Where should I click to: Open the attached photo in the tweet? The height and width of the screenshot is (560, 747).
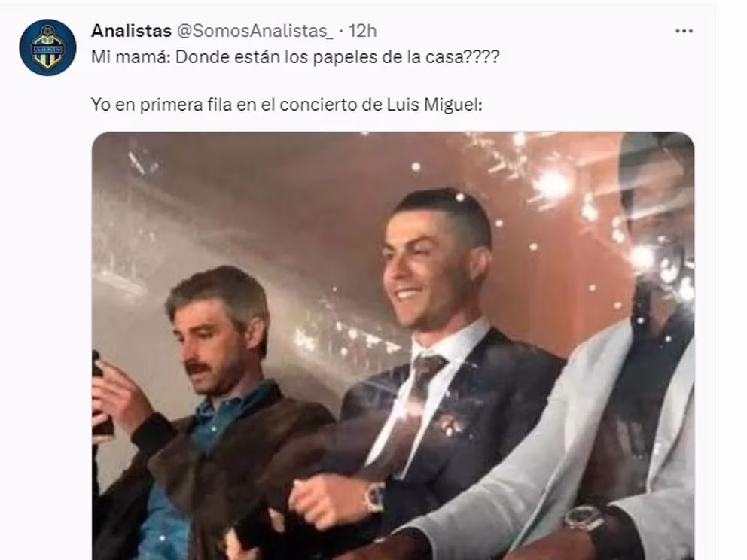(x=393, y=345)
